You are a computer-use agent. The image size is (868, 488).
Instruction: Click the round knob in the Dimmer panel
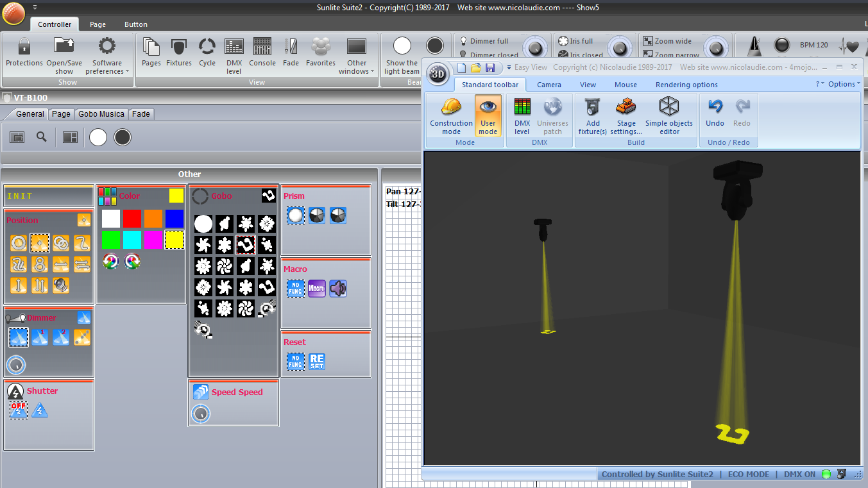coord(17,365)
